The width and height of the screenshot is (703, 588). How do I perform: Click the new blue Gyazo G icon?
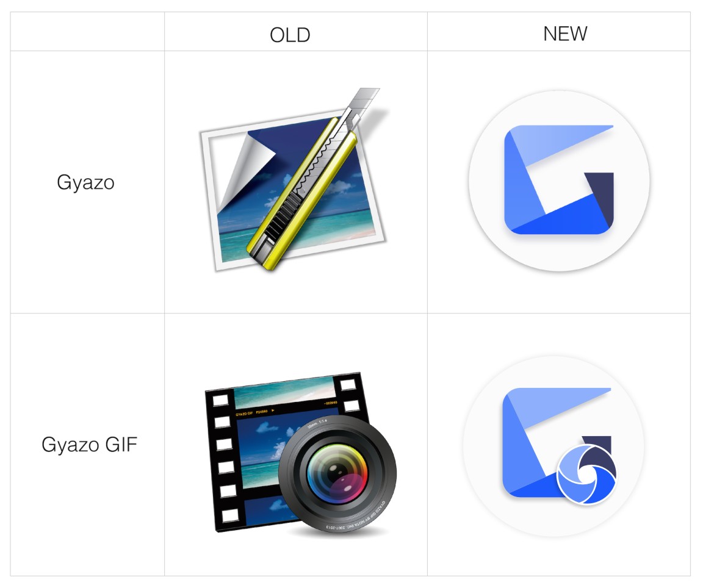click(x=558, y=180)
